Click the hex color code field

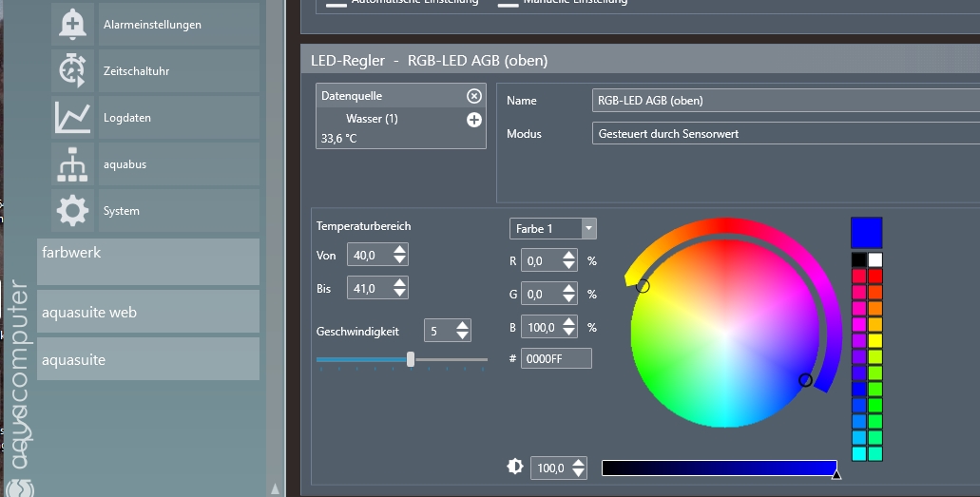pyautogui.click(x=556, y=358)
